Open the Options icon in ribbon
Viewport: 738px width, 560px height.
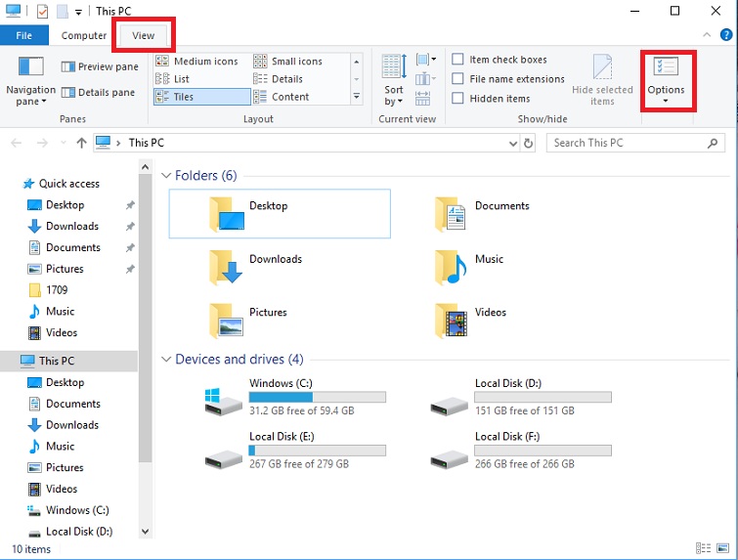[667, 70]
